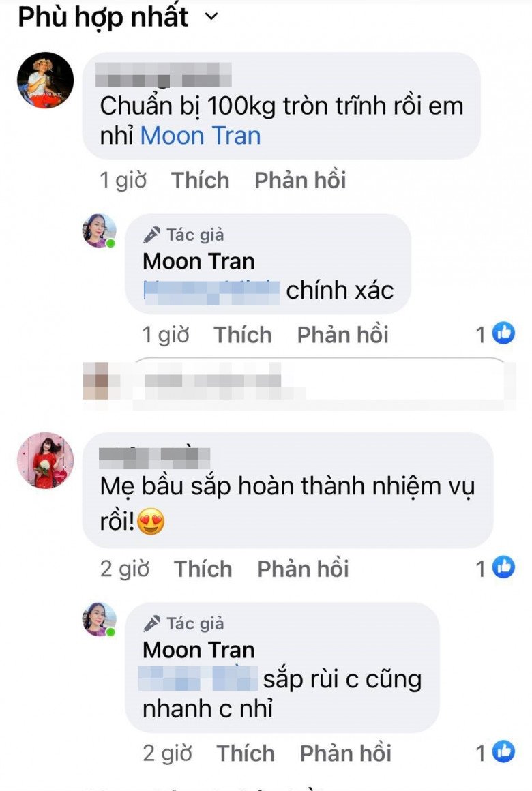Like the '100kg tròn trĩnh' comment
The image size is (532, 791).
click(x=200, y=180)
